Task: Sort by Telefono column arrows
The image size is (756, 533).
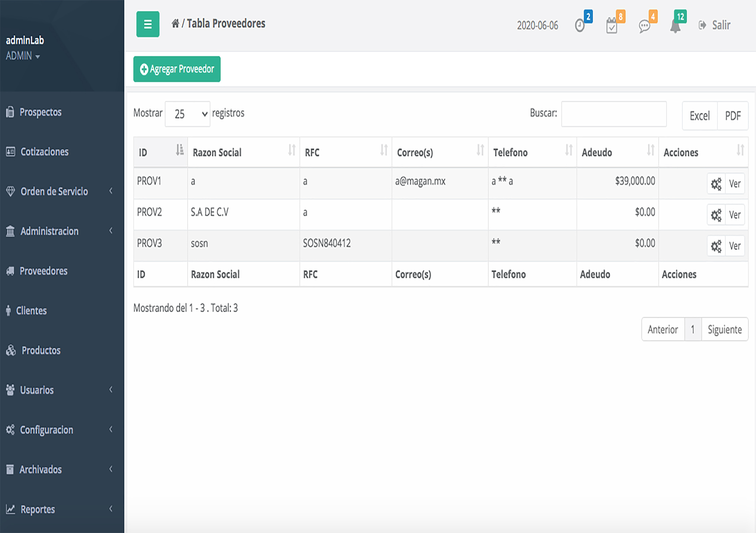Action: [x=569, y=150]
